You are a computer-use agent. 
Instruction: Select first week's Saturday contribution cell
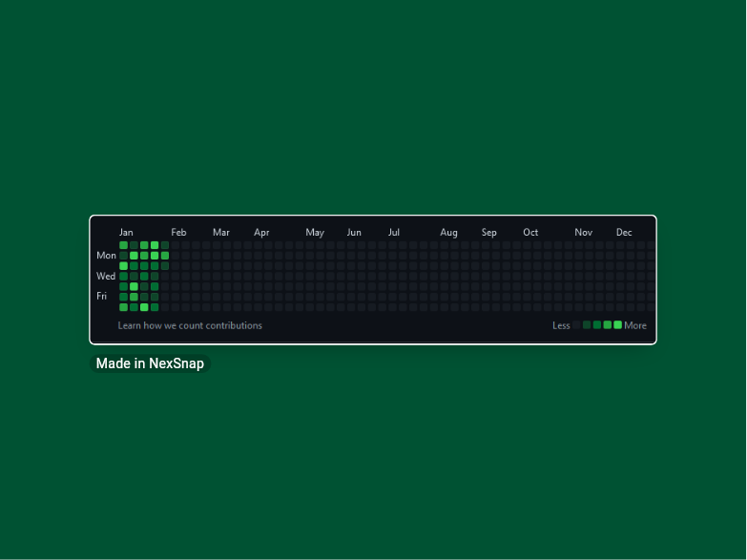(124, 307)
